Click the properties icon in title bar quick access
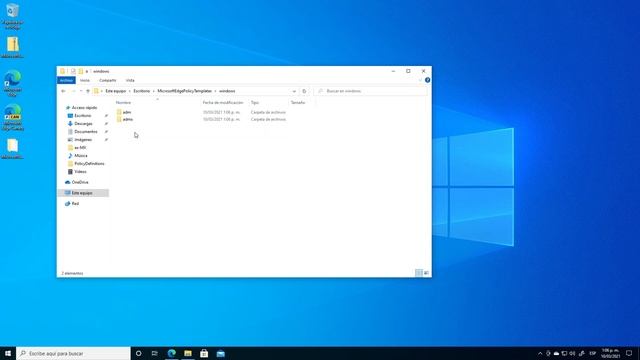Screen dimensions: 640x360 click(73, 71)
